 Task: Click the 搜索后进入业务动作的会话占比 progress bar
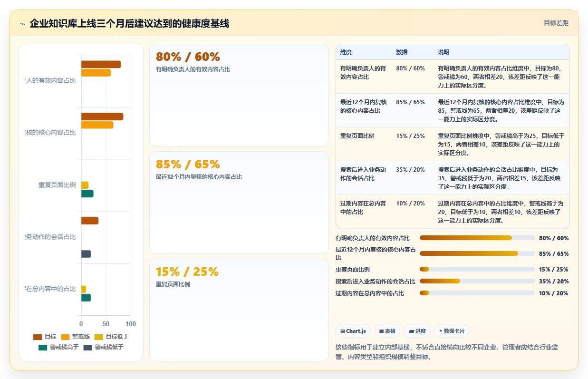(x=477, y=281)
